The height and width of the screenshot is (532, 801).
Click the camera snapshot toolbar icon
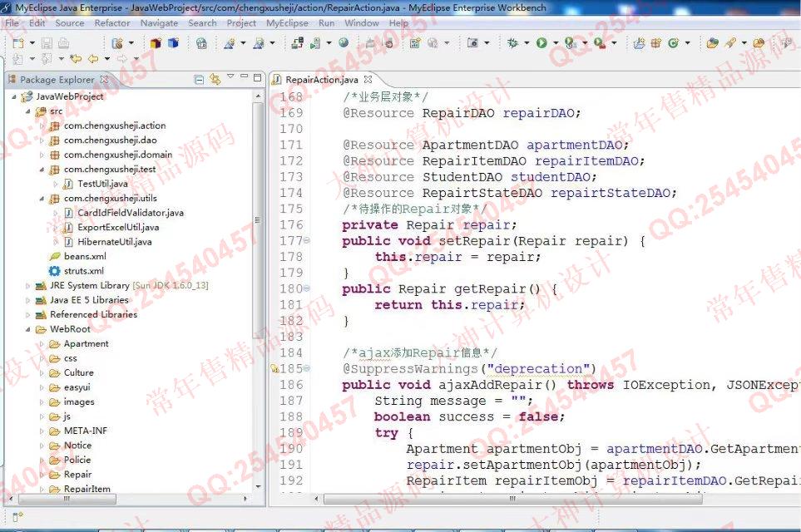[x=472, y=43]
